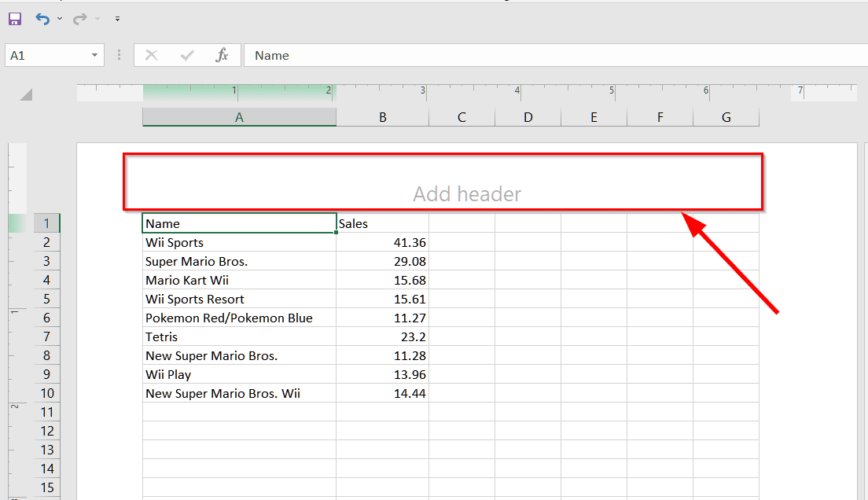The height and width of the screenshot is (500, 868).
Task: Click the Add header area
Action: tap(467, 193)
